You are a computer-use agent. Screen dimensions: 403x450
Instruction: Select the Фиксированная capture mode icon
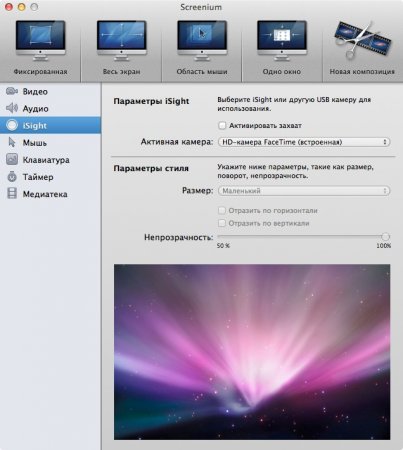(40, 41)
